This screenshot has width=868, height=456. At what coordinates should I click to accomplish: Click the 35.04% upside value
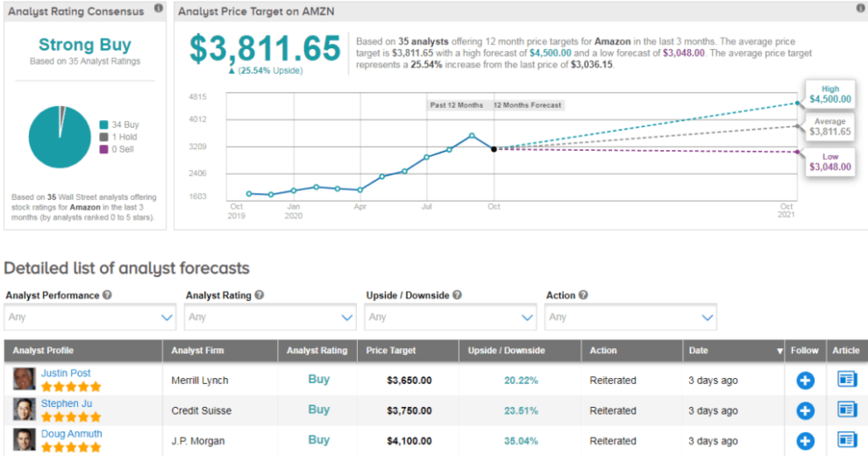coord(521,441)
